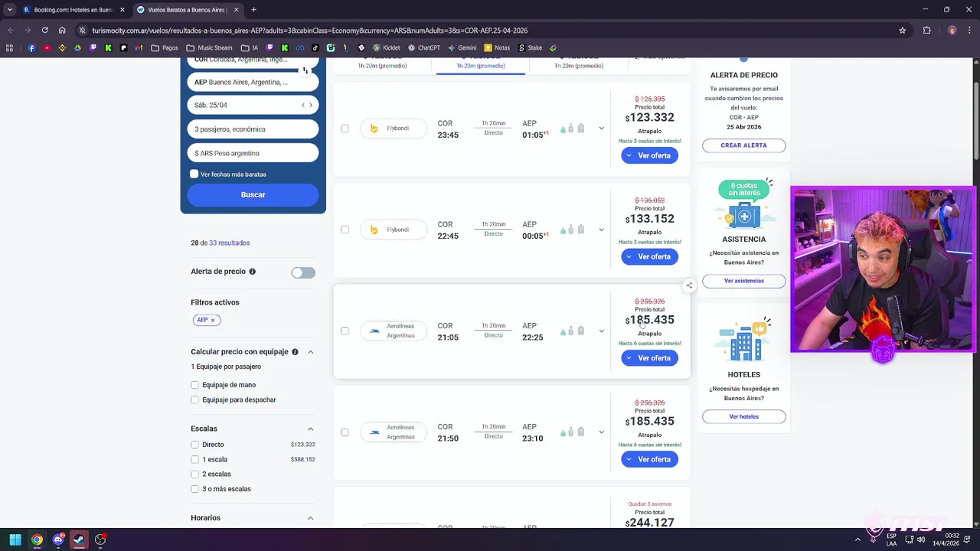Image resolution: width=980 pixels, height=551 pixels.
Task: Select the Vuelos Baratos a Buenos Aires tab
Action: coord(187,10)
